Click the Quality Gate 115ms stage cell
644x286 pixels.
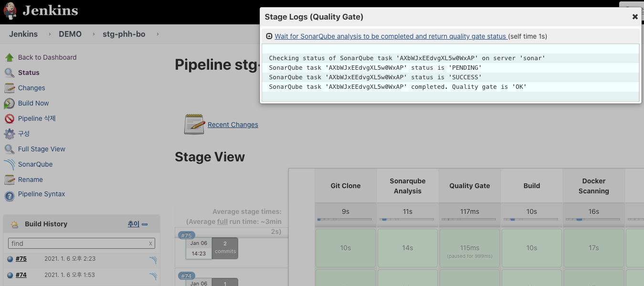click(x=470, y=248)
